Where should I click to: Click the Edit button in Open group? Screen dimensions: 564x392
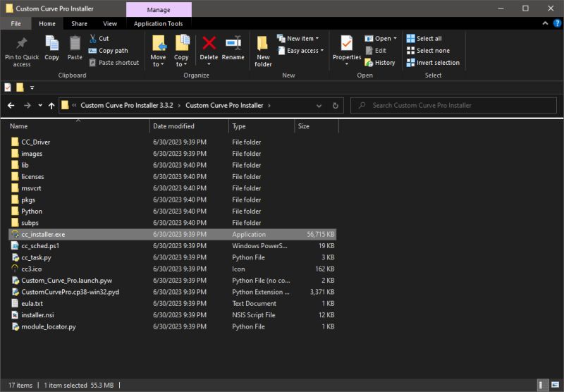[x=376, y=51]
